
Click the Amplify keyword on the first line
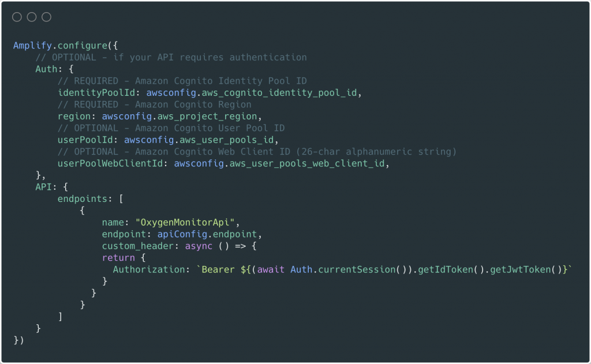click(32, 46)
